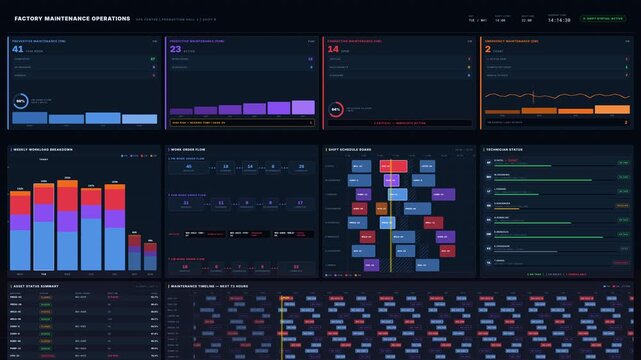Select the Work Order Flow heading
Screen dimensions: 641x360
pos(188,150)
